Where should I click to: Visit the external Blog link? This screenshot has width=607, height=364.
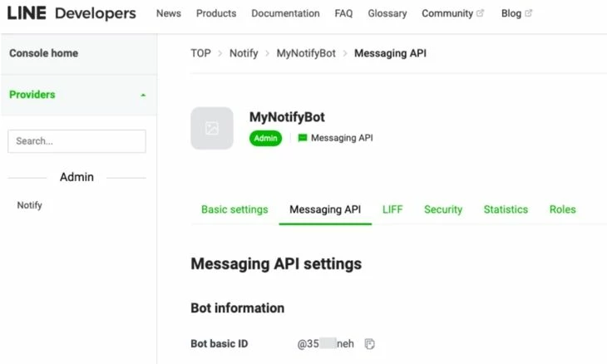(x=516, y=13)
